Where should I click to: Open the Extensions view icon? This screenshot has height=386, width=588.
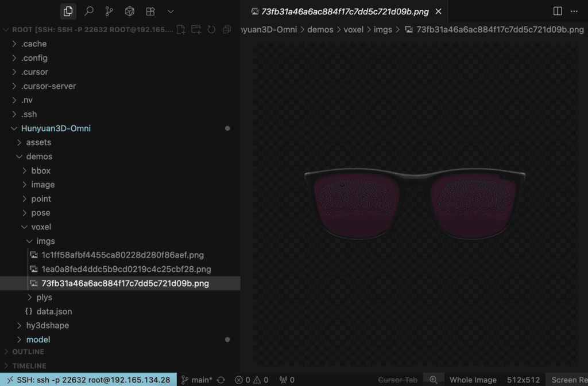[x=150, y=11]
